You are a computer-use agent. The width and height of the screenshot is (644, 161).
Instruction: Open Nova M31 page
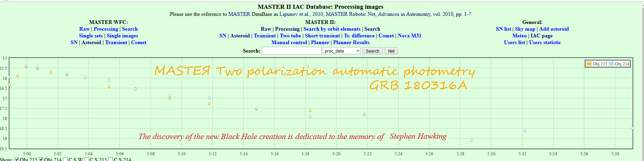(x=409, y=36)
